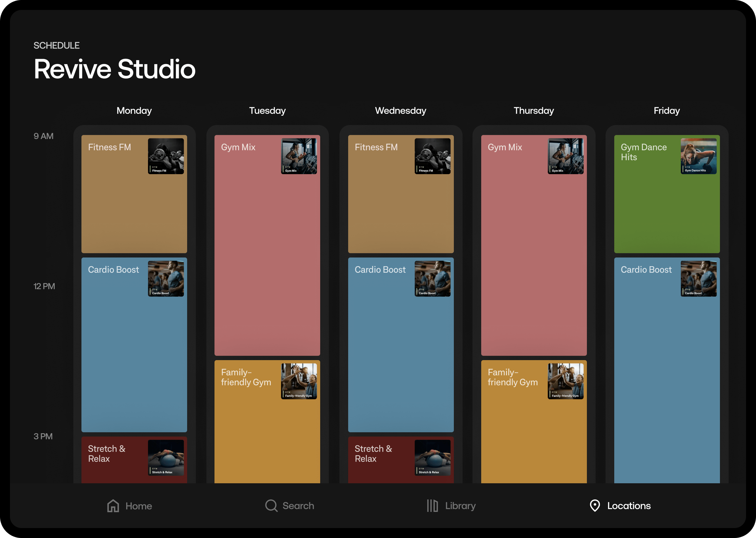The width and height of the screenshot is (756, 538).
Task: Click the Locations pin icon
Action: [595, 506]
